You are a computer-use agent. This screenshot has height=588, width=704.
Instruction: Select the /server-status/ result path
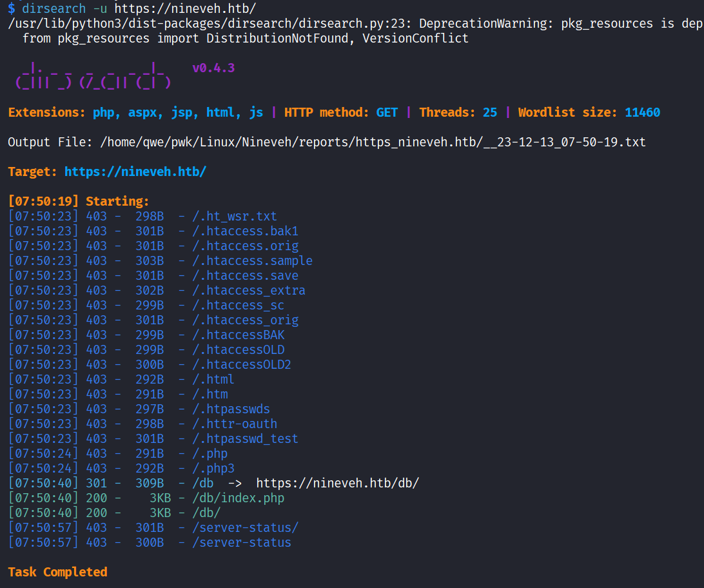[x=245, y=527]
